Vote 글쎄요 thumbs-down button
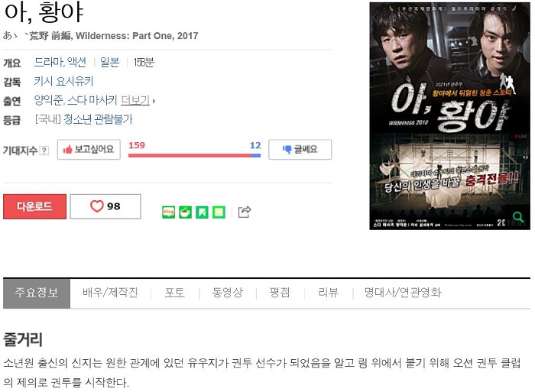Screen dimensions: 535x392 (300, 150)
